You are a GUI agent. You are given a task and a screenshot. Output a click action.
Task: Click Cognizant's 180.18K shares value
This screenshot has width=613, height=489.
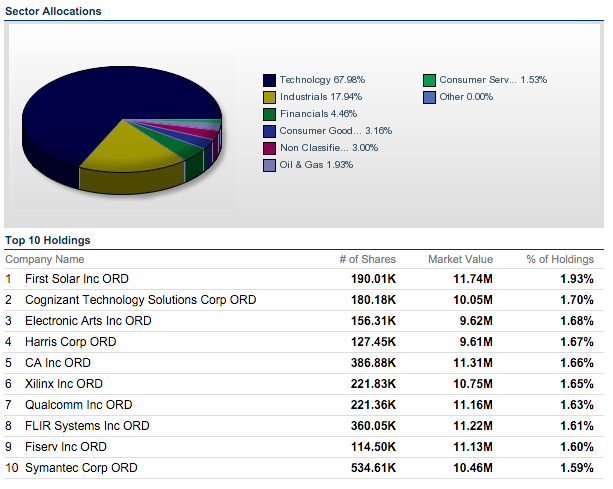pos(373,300)
